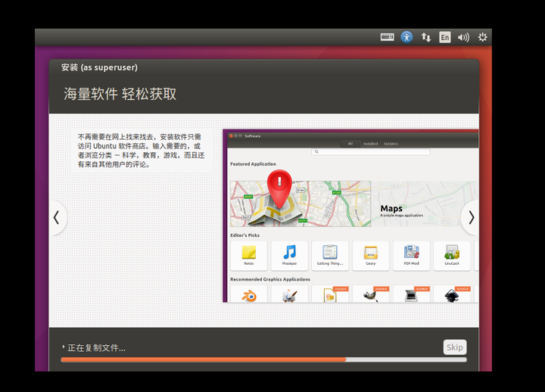Click the Software search field

(370, 152)
